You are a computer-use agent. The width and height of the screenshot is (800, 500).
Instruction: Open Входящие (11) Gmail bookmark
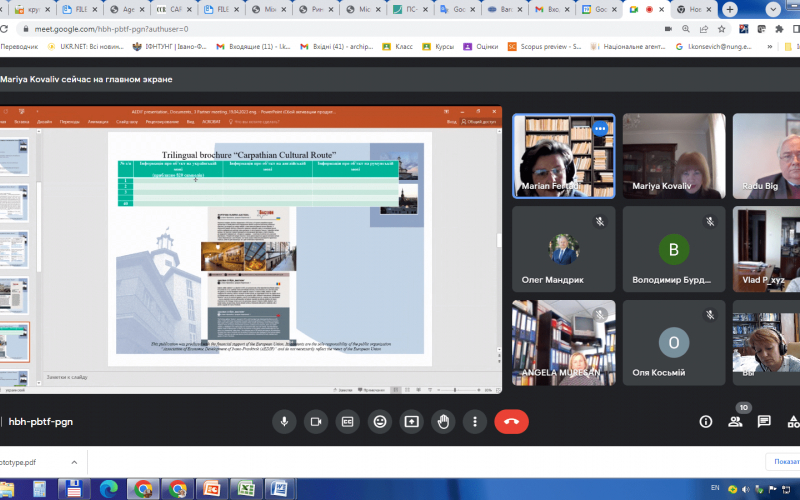point(253,46)
